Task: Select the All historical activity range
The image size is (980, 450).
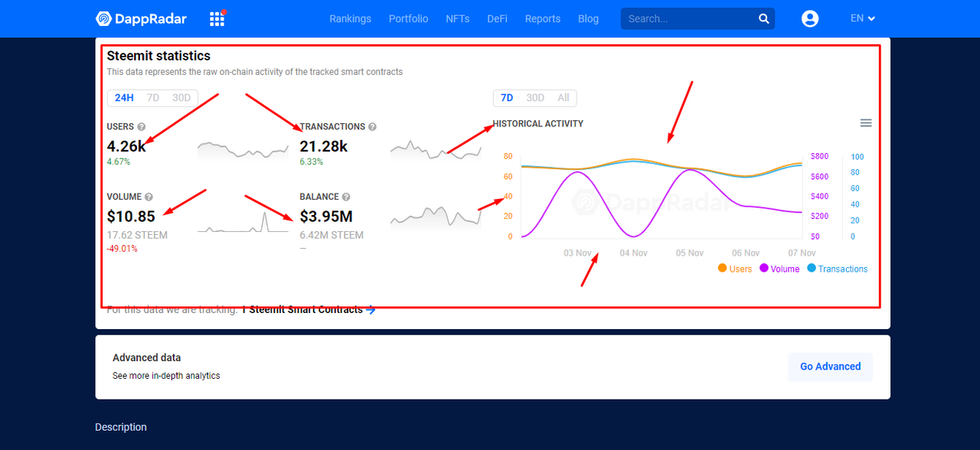Action: pyautogui.click(x=563, y=98)
